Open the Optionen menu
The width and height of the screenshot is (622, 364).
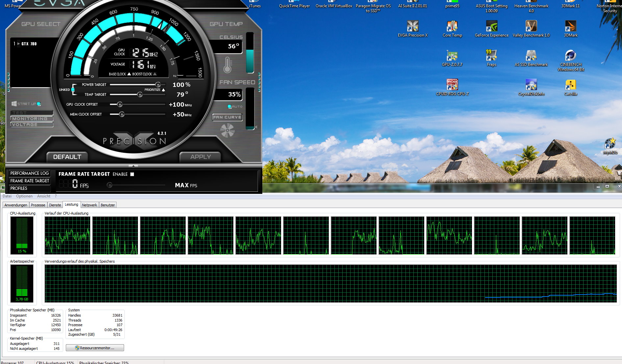tap(24, 196)
